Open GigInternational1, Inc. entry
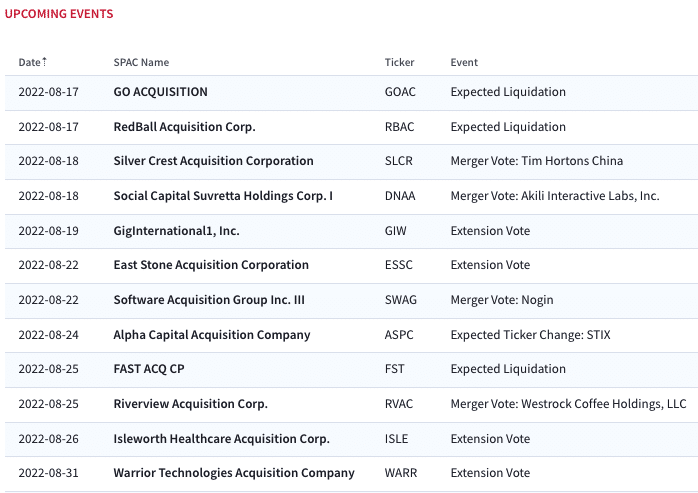This screenshot has height=493, width=698. [x=176, y=231]
